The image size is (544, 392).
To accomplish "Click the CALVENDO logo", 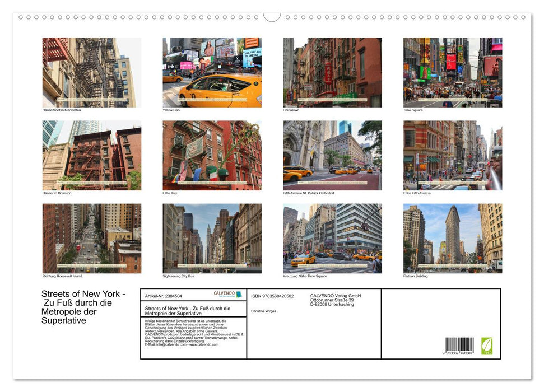I will point(227,294).
